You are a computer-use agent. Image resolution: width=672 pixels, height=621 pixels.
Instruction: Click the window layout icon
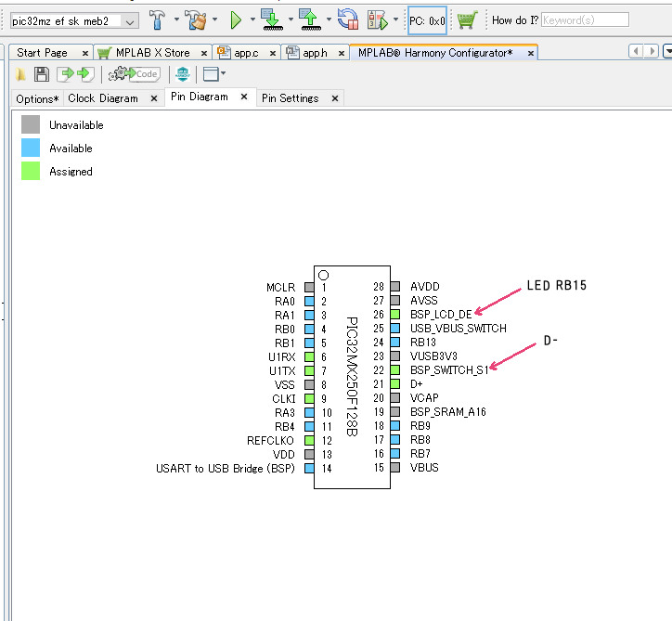pyautogui.click(x=211, y=74)
